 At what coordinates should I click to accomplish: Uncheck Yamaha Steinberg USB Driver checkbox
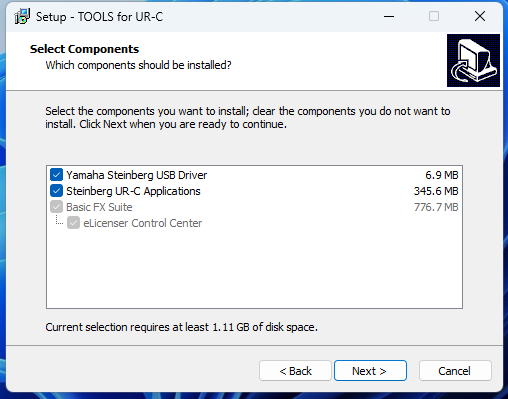pos(56,175)
